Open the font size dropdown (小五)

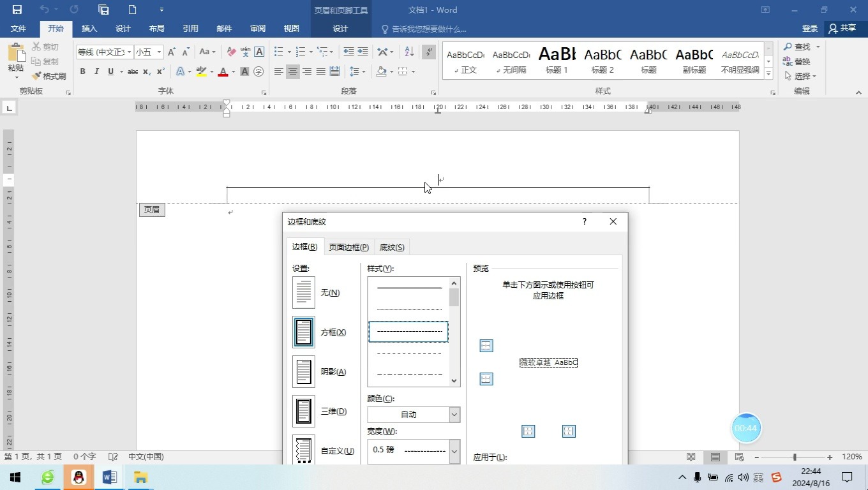[x=159, y=52]
